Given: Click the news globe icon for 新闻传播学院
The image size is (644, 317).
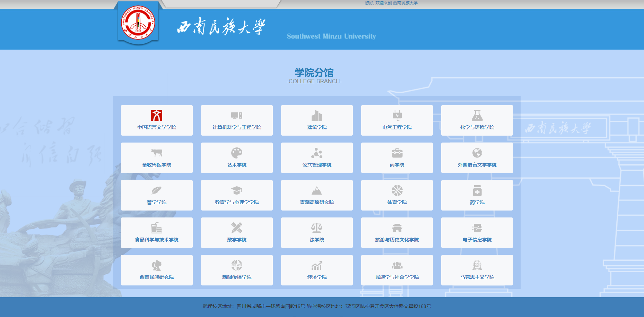Looking at the screenshot, I should click(237, 265).
